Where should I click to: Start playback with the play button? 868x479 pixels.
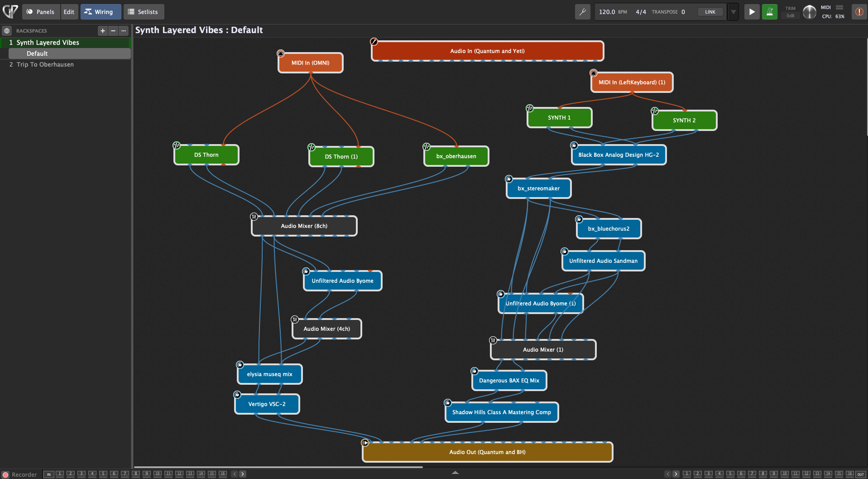[752, 12]
